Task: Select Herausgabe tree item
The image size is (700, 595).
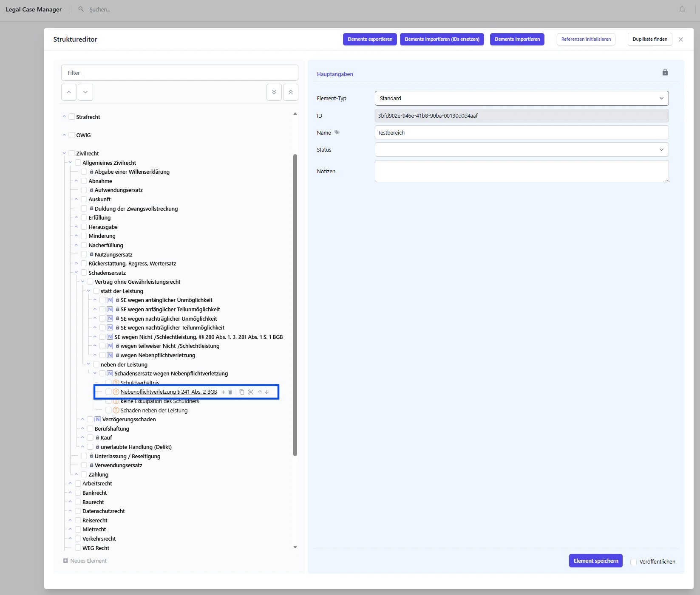Action: 103,227
